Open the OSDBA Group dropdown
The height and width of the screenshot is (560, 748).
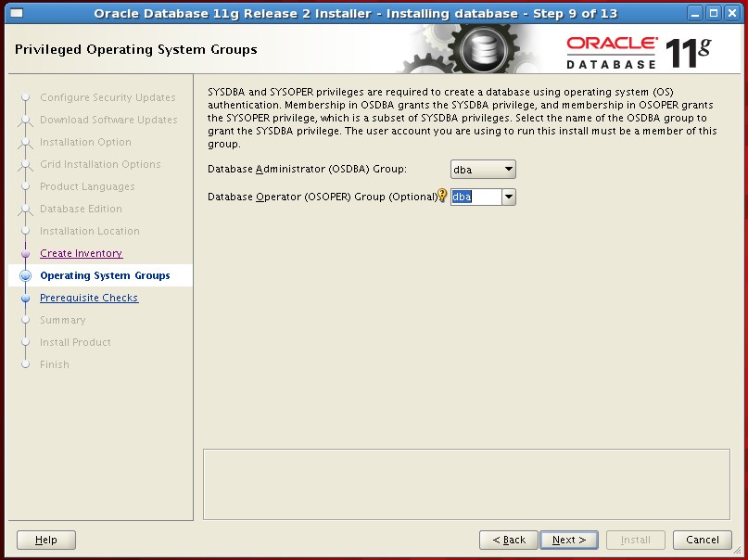point(483,170)
